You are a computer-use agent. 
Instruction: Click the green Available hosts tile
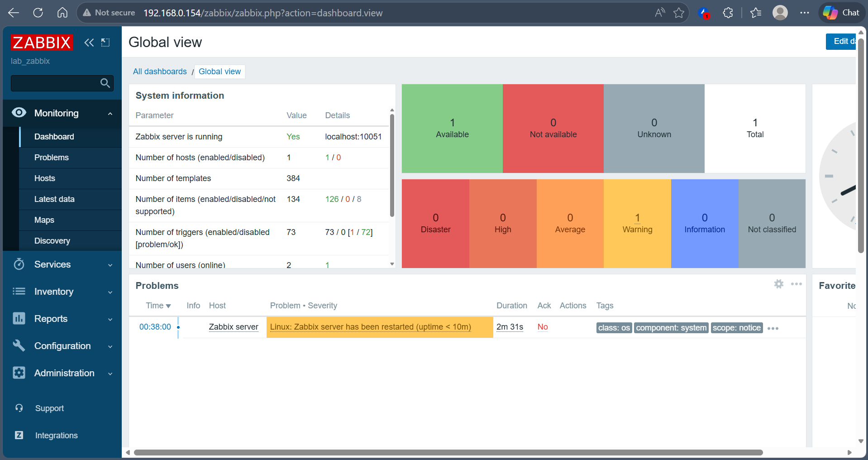[x=452, y=129]
